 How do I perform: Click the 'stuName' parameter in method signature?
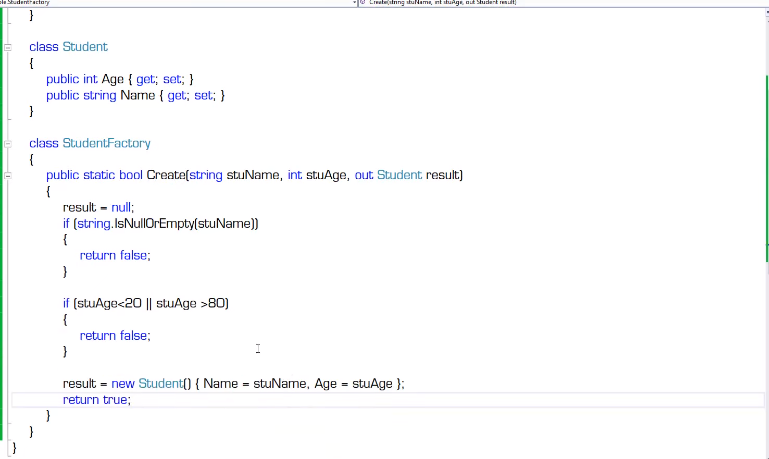point(252,175)
